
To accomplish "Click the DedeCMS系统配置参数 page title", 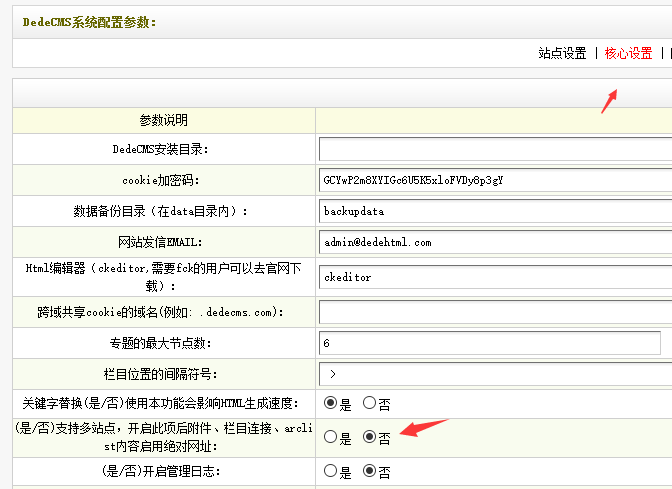I will tap(90, 21).
